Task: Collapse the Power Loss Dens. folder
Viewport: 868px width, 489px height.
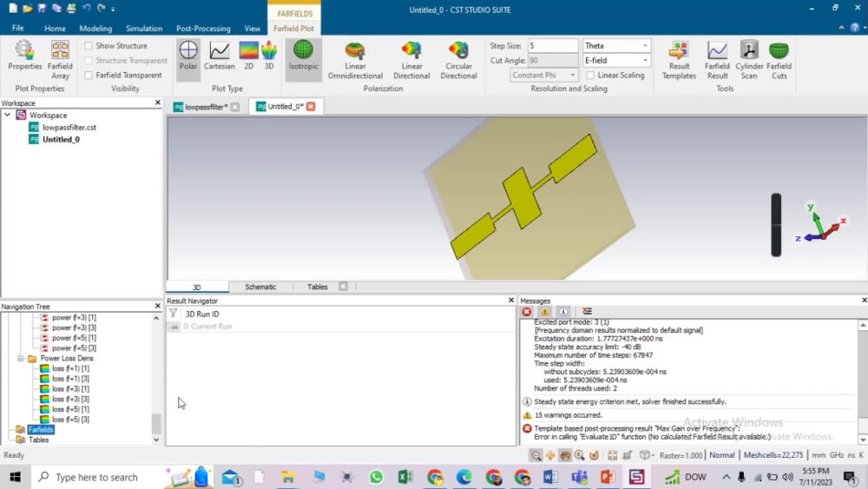Action: coord(21,359)
